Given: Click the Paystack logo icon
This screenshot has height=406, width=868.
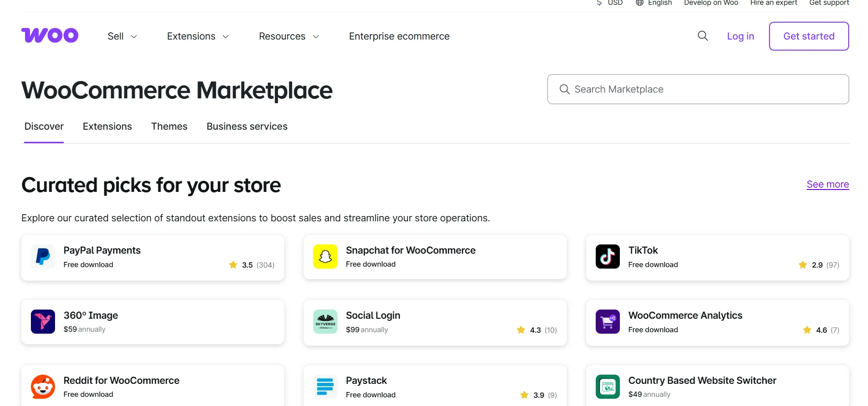Looking at the screenshot, I should click(x=325, y=387).
